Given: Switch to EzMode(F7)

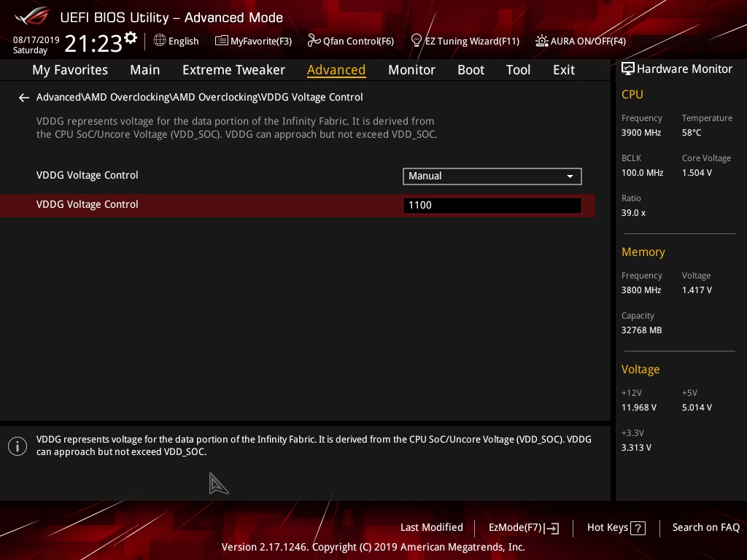Looking at the screenshot, I should tap(524, 528).
